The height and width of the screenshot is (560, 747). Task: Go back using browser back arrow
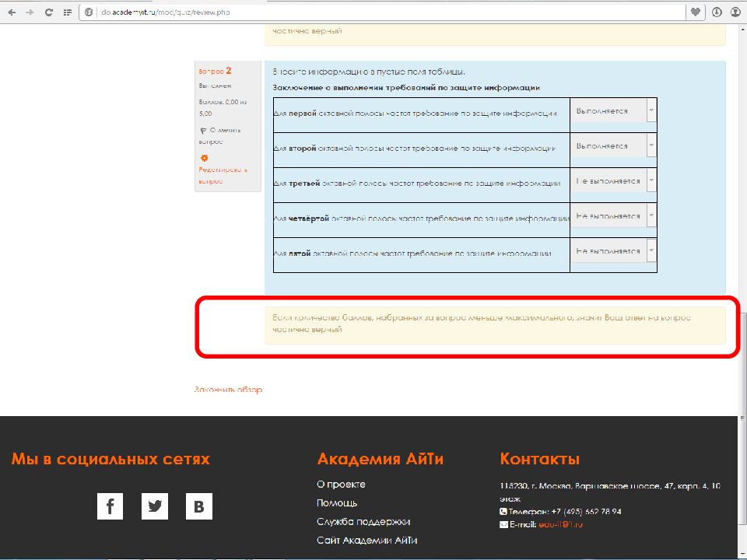(x=12, y=12)
